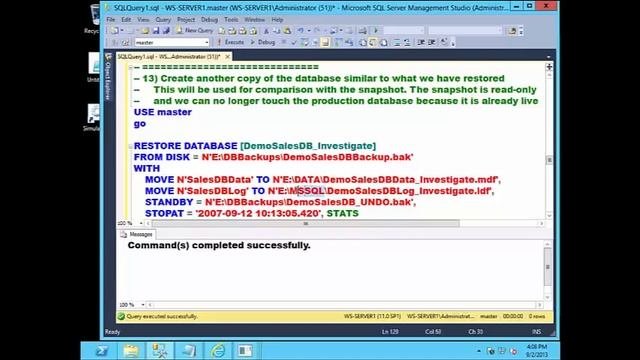Click the Undo arrow icon
Screen dimensions: 640x360
[x=300, y=31]
